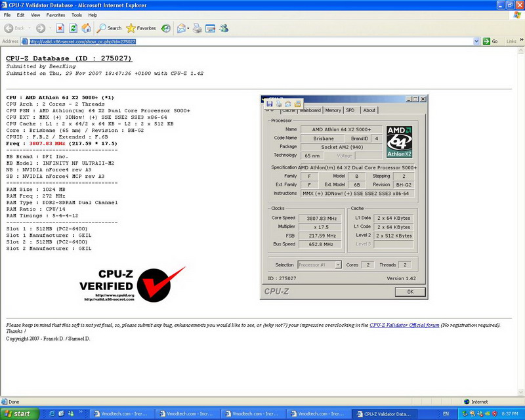Open the Mail button dropdown arrow
The width and height of the screenshot is (525, 420).
pyautogui.click(x=188, y=28)
